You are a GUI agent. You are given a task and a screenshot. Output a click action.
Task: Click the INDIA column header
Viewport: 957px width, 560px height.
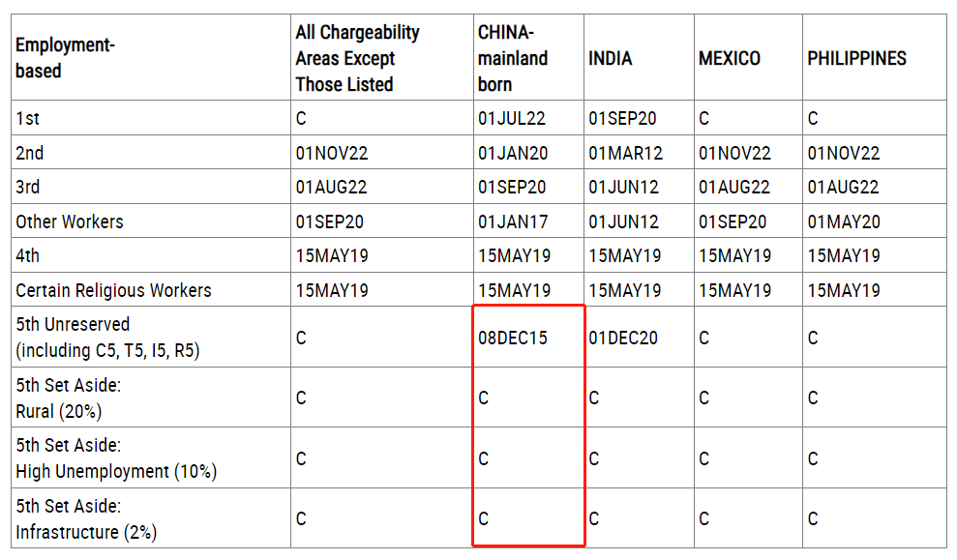pyautogui.click(x=611, y=58)
